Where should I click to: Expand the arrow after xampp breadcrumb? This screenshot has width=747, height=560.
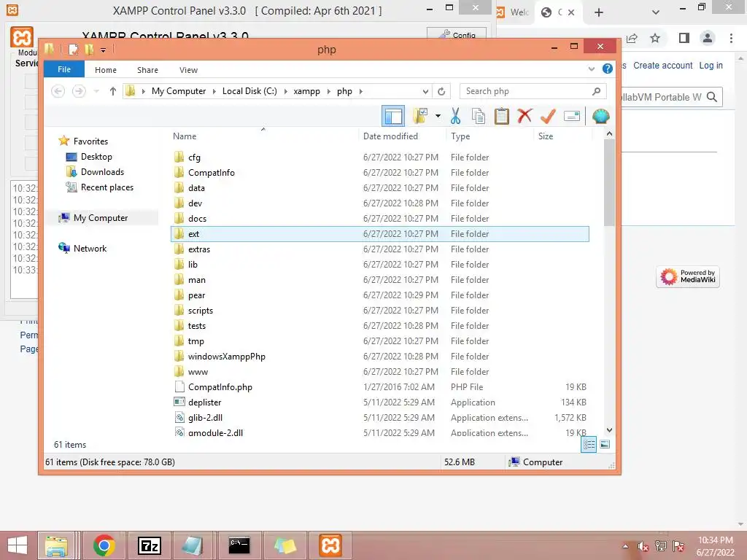click(329, 91)
